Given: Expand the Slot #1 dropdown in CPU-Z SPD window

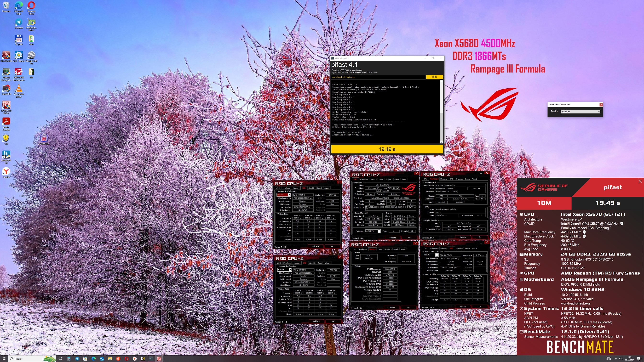Looking at the screenshot, I should pyautogui.click(x=437, y=255).
